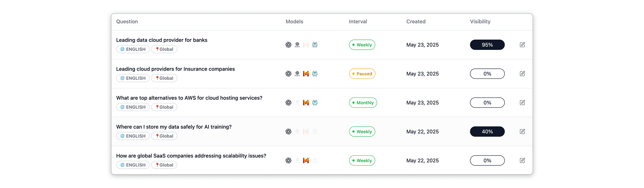Viewport: 644px width, 188px height.
Task: Click May 22, 2025 date in SaaS scalability row
Action: [x=422, y=161]
